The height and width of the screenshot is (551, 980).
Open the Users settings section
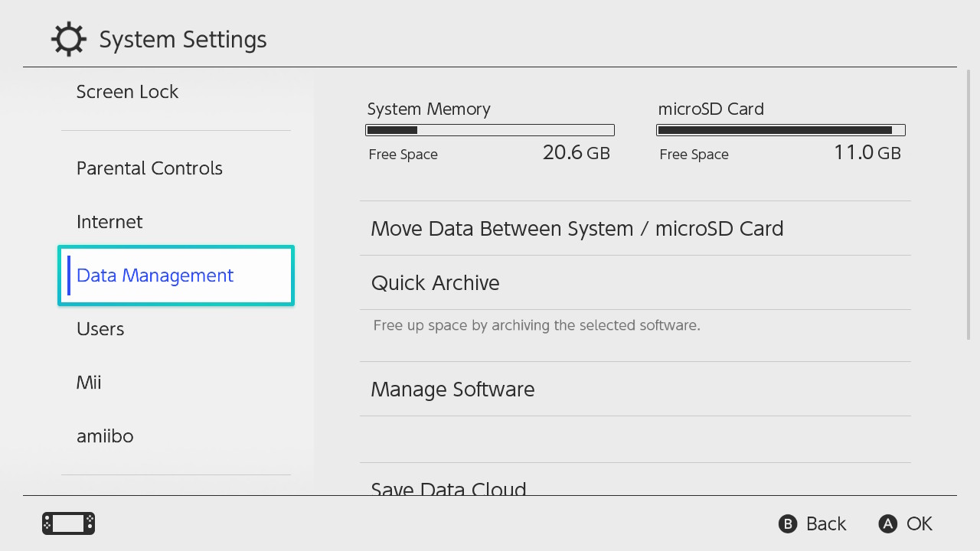(100, 329)
